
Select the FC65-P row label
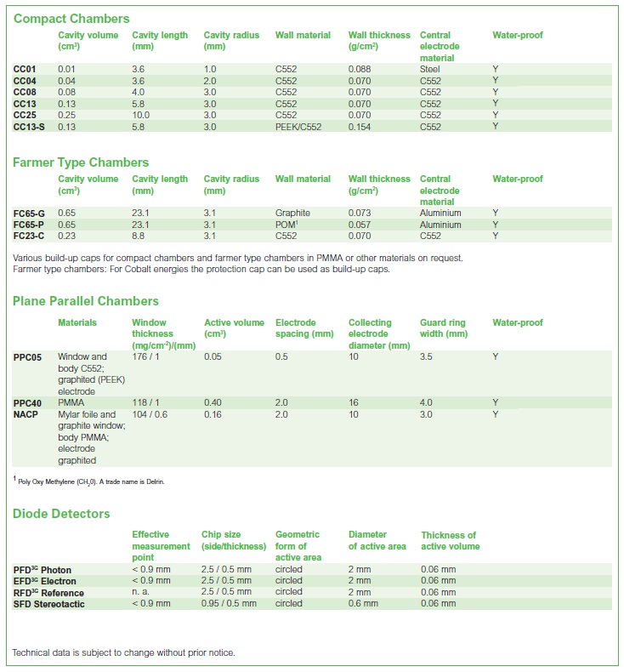click(28, 225)
